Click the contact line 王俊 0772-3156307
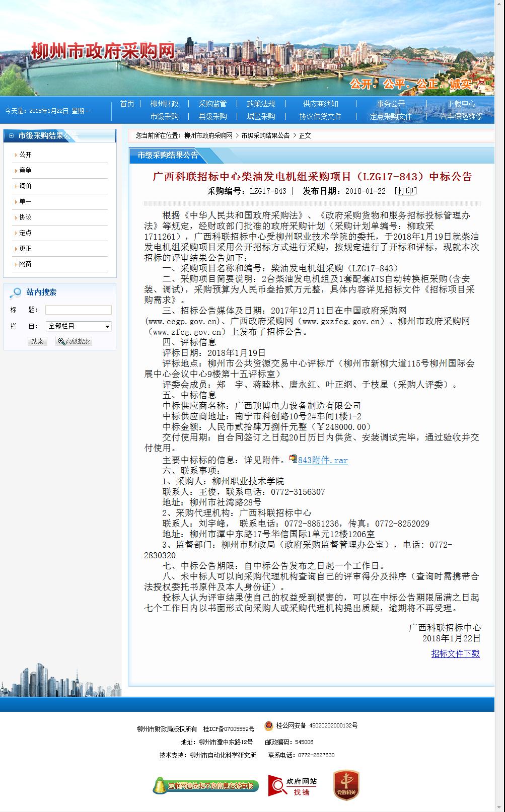The height and width of the screenshot is (812, 505). click(x=244, y=492)
